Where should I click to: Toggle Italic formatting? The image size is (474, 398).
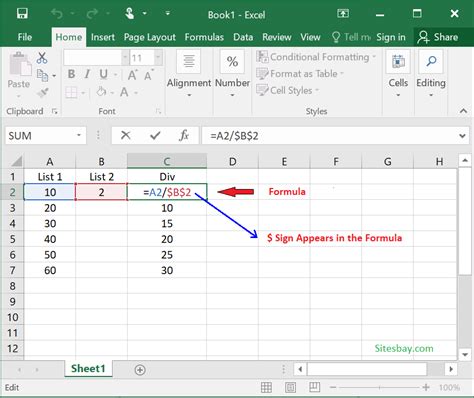pos(87,74)
